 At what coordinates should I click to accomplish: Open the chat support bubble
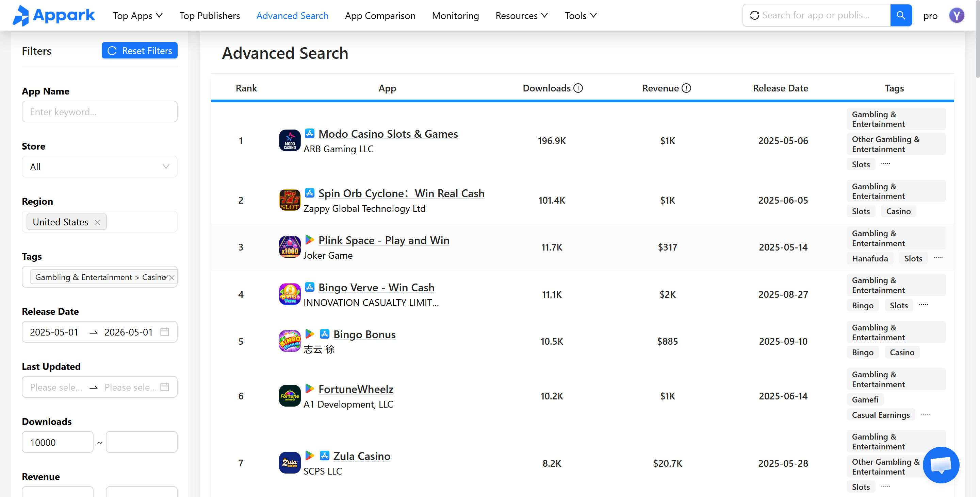click(x=941, y=465)
